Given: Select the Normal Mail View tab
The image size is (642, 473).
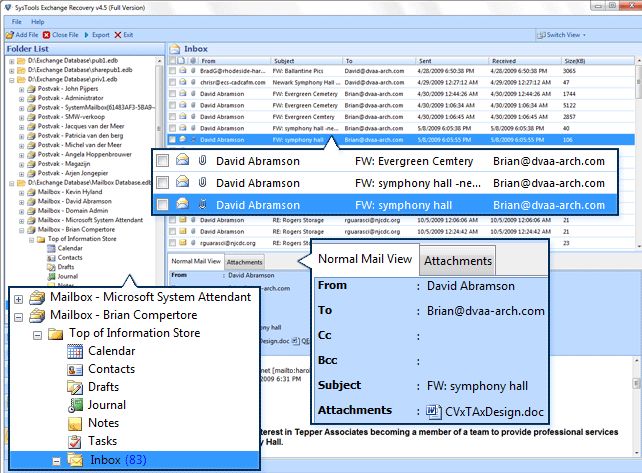Looking at the screenshot, I should [365, 260].
